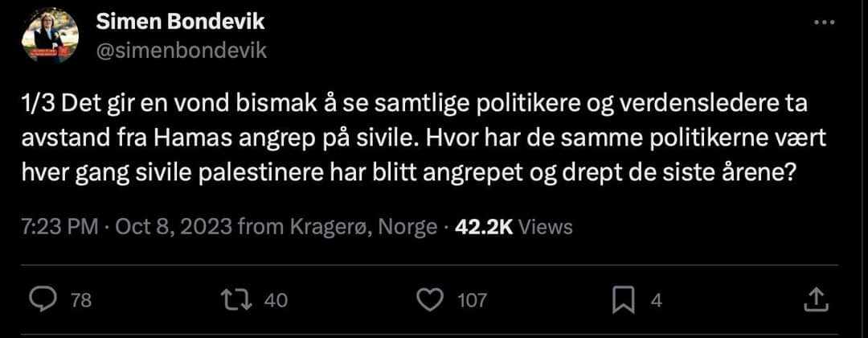
Task: Repost the tweet using the retweet icon
Action: click(x=235, y=299)
